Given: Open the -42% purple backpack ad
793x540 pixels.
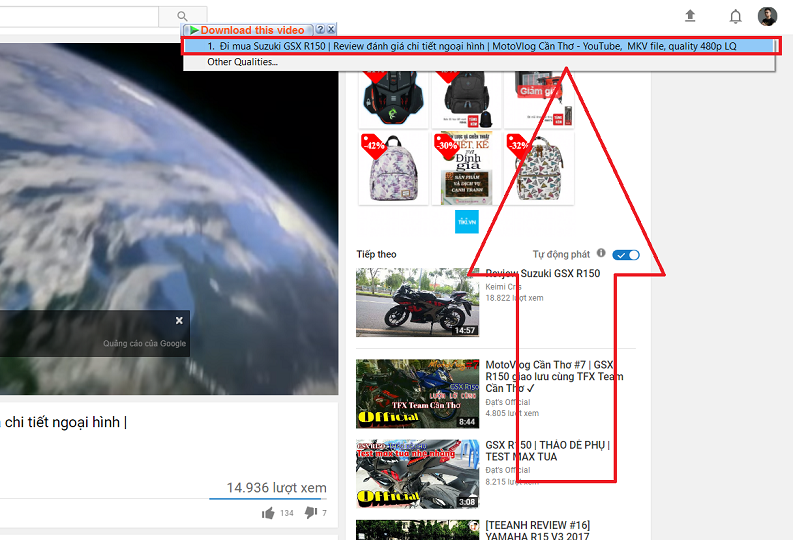Looking at the screenshot, I should pyautogui.click(x=393, y=169).
